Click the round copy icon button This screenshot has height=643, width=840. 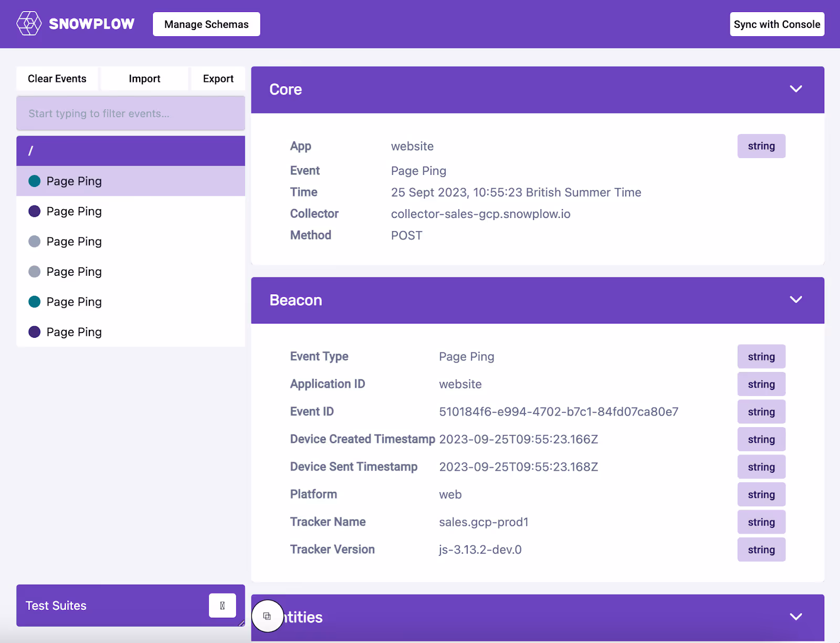(267, 616)
